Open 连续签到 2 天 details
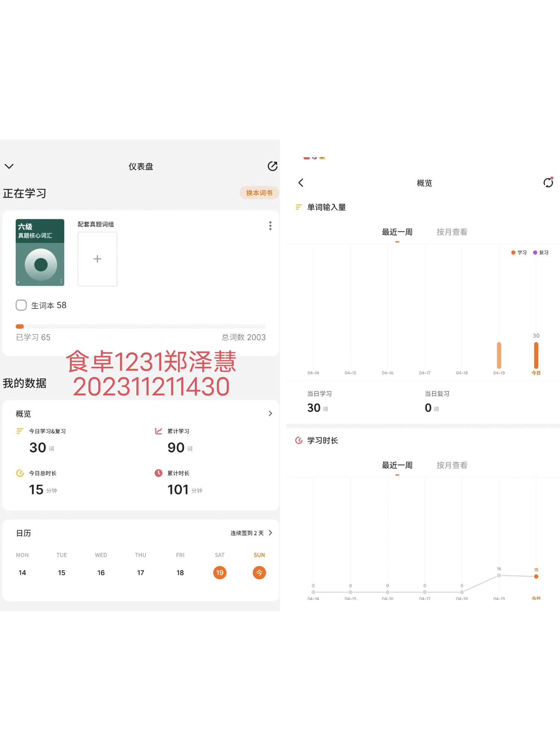560x747 pixels. coord(251,533)
